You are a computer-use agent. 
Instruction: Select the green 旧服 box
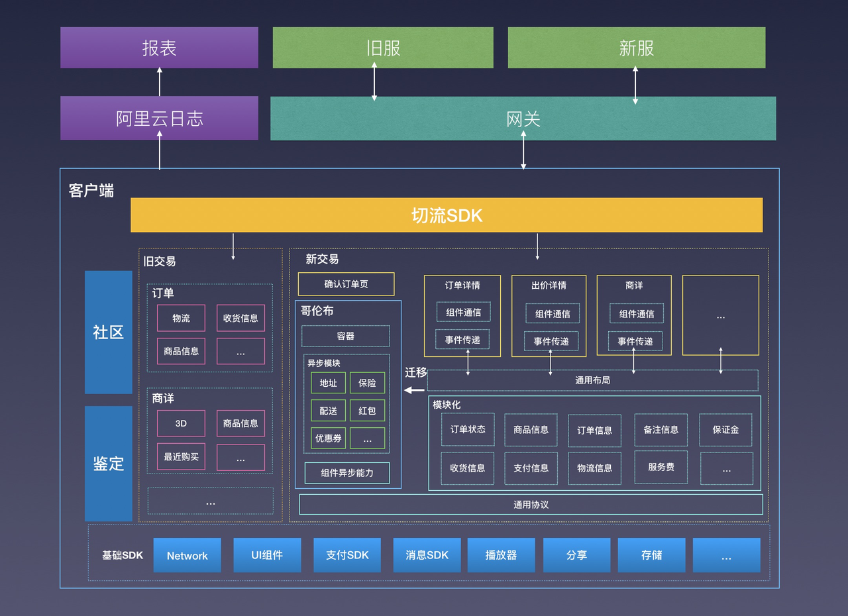(383, 48)
